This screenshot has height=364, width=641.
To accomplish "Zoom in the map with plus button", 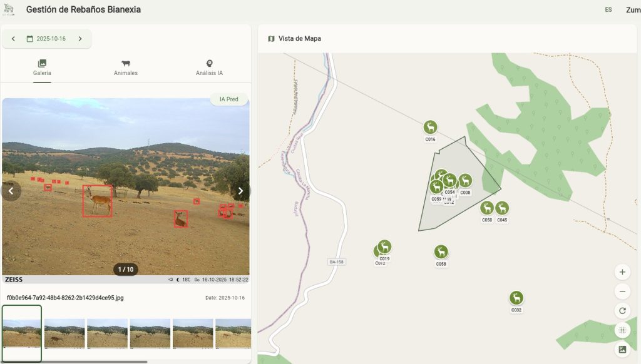I will click(622, 272).
